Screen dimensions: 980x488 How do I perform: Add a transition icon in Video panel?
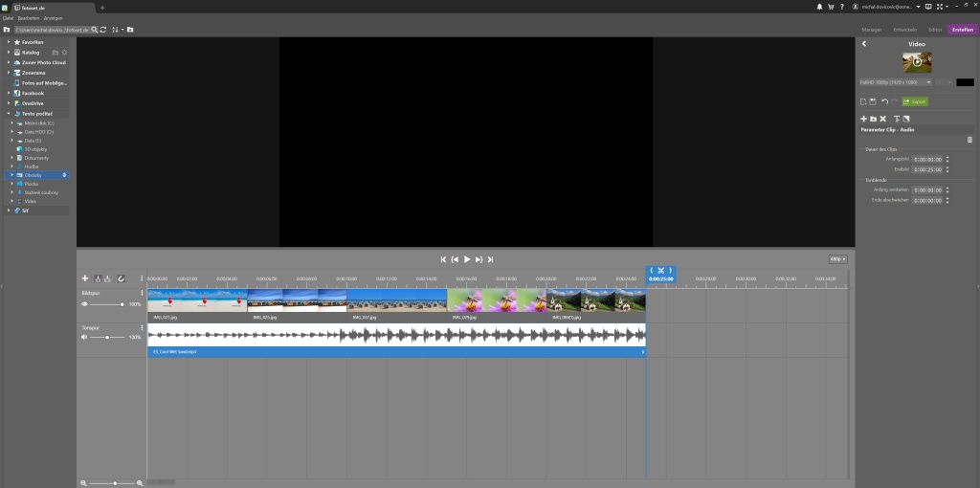[x=906, y=119]
